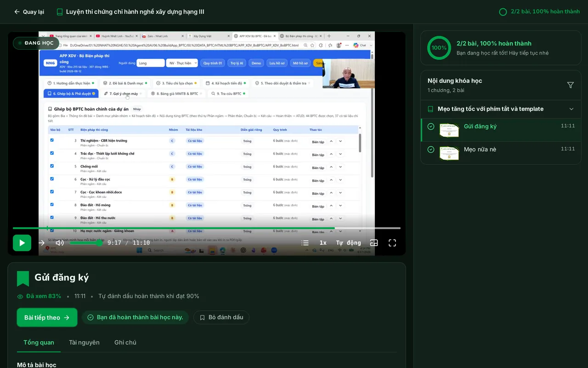Switch to the Tổng quan tab
Viewport: 588px width, 368px height.
(39, 343)
